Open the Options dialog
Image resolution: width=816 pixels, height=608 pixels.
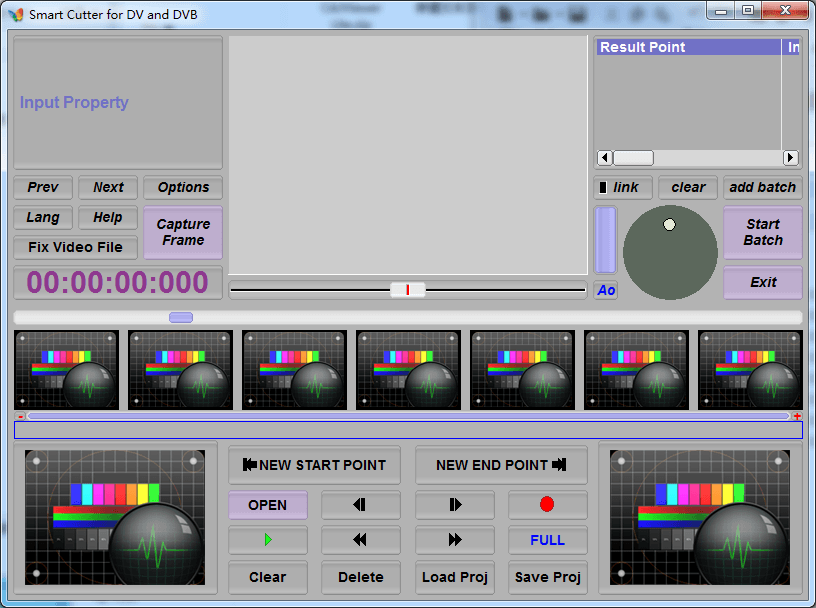pos(183,187)
